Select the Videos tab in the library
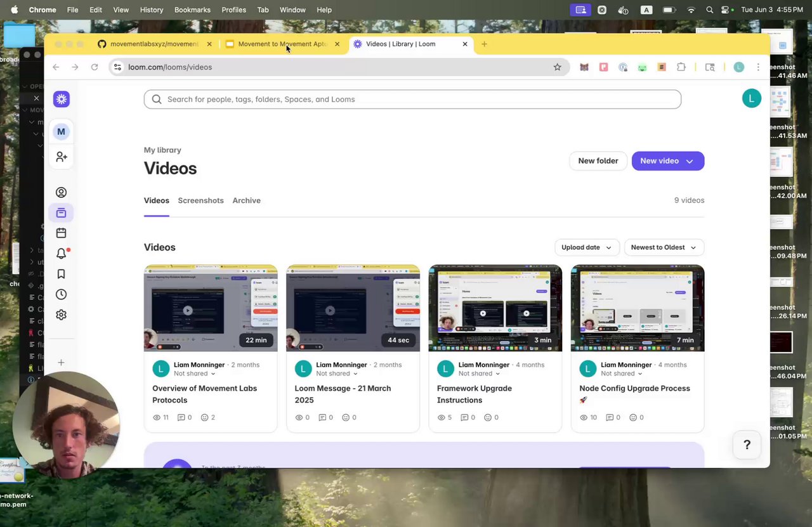The width and height of the screenshot is (812, 527). [x=156, y=200]
